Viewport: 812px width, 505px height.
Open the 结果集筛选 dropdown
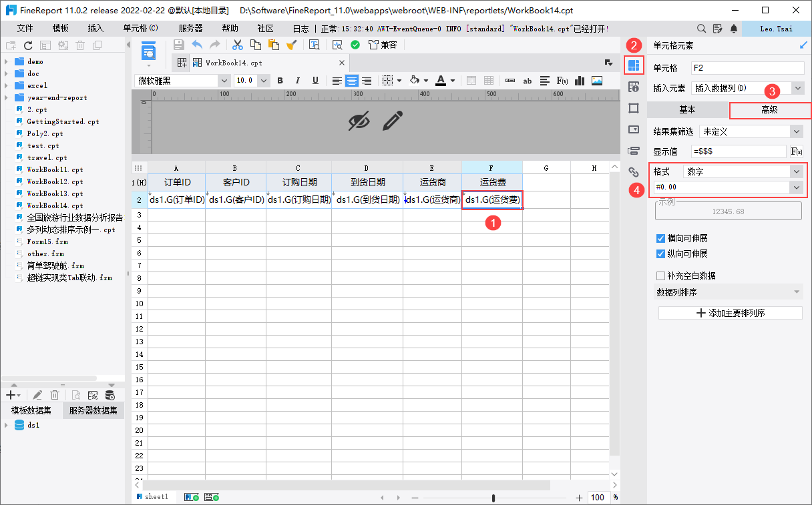coord(751,131)
